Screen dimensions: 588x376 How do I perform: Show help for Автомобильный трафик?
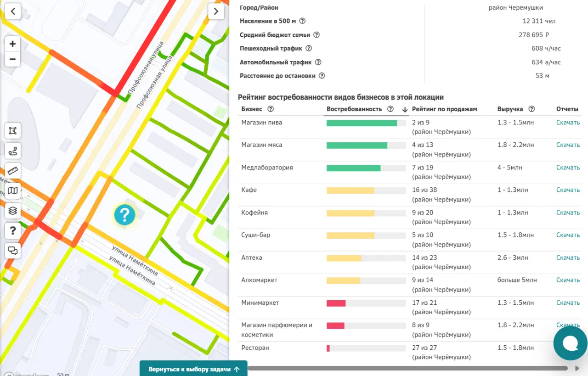(x=318, y=62)
